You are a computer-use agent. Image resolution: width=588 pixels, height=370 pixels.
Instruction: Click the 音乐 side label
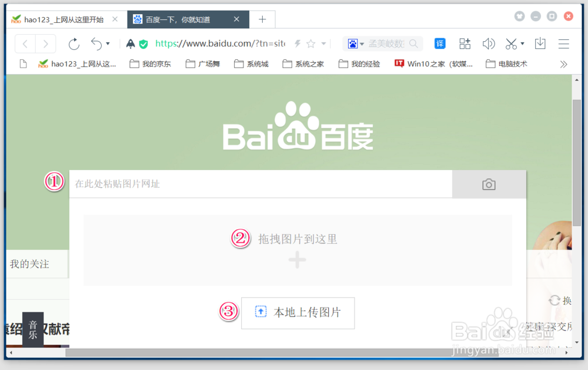[x=33, y=329]
